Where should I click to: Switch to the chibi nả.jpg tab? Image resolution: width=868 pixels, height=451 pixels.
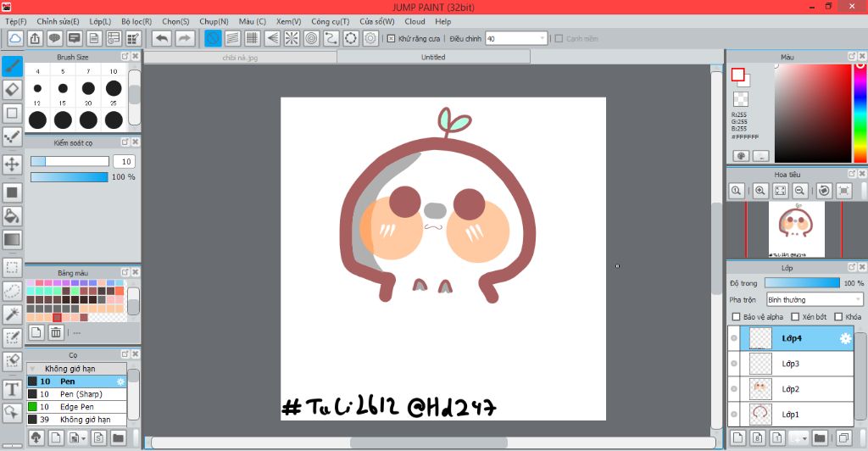pos(240,57)
